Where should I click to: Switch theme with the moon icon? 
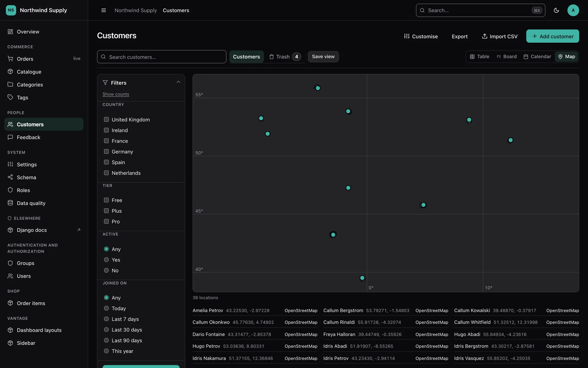click(x=556, y=10)
